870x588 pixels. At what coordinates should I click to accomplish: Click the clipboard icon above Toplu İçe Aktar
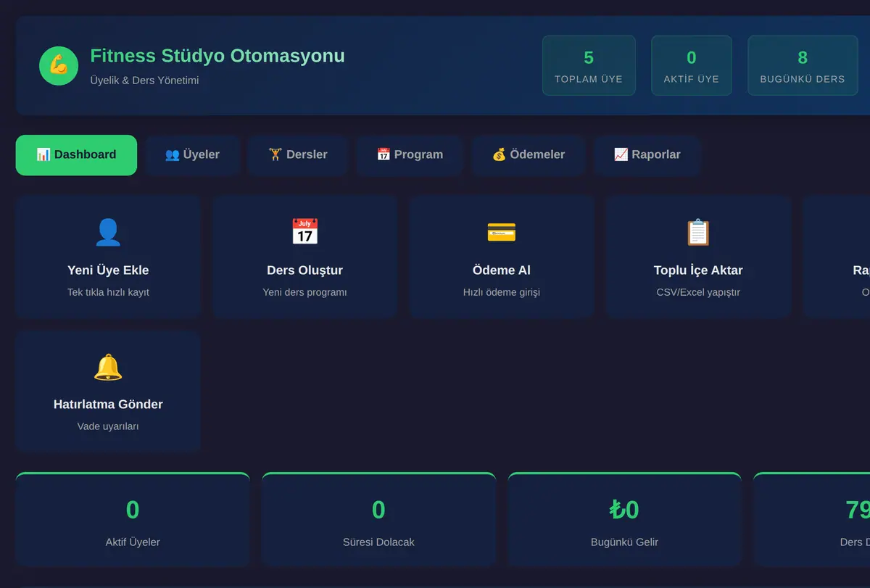[698, 232]
